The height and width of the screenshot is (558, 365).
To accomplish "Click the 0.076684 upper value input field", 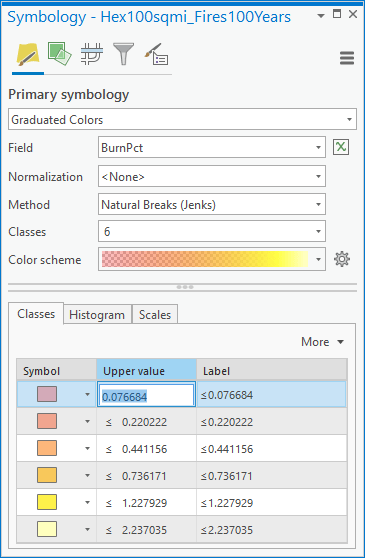I will [x=146, y=394].
